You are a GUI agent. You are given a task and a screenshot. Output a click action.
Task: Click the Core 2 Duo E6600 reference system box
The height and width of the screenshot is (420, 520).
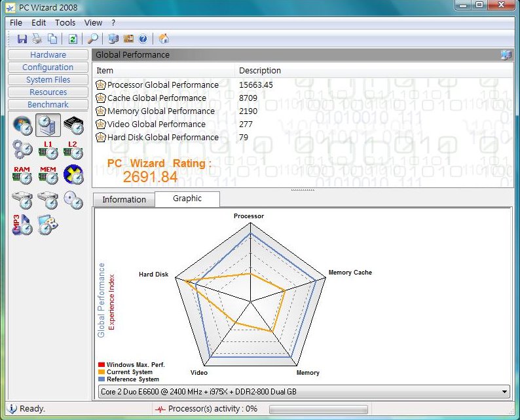click(x=304, y=392)
